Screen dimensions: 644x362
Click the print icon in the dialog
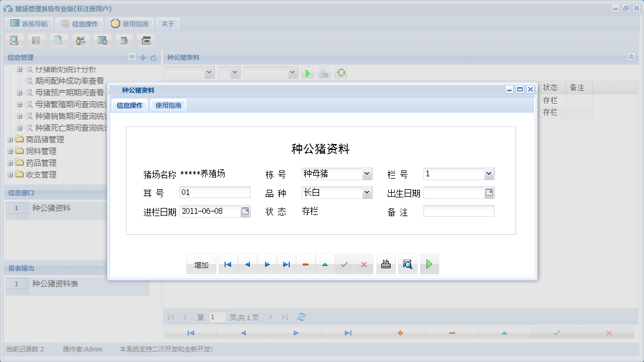[x=385, y=264]
